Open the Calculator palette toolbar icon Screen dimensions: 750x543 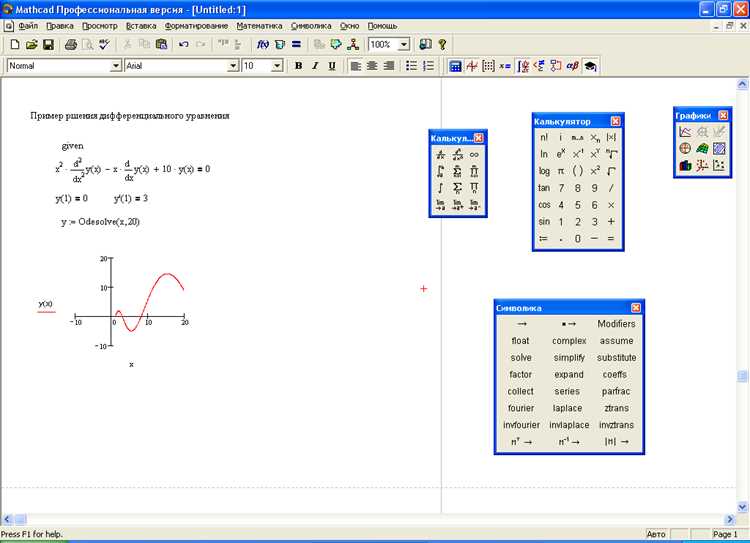click(455, 66)
